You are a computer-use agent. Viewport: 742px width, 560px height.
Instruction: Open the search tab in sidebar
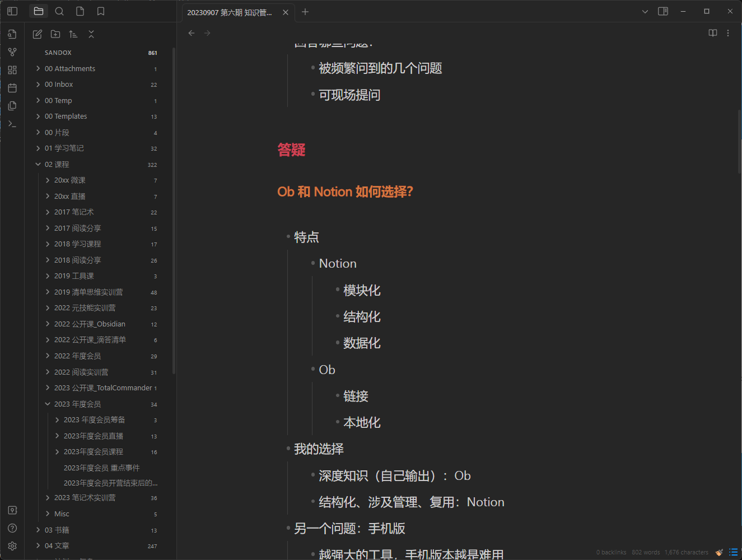[x=59, y=11]
